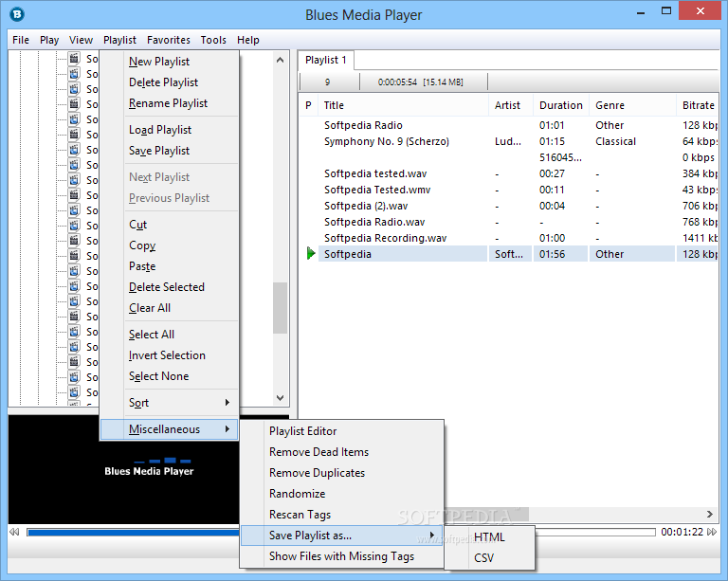Save playlist as HTML
This screenshot has width=728, height=581.
(489, 536)
